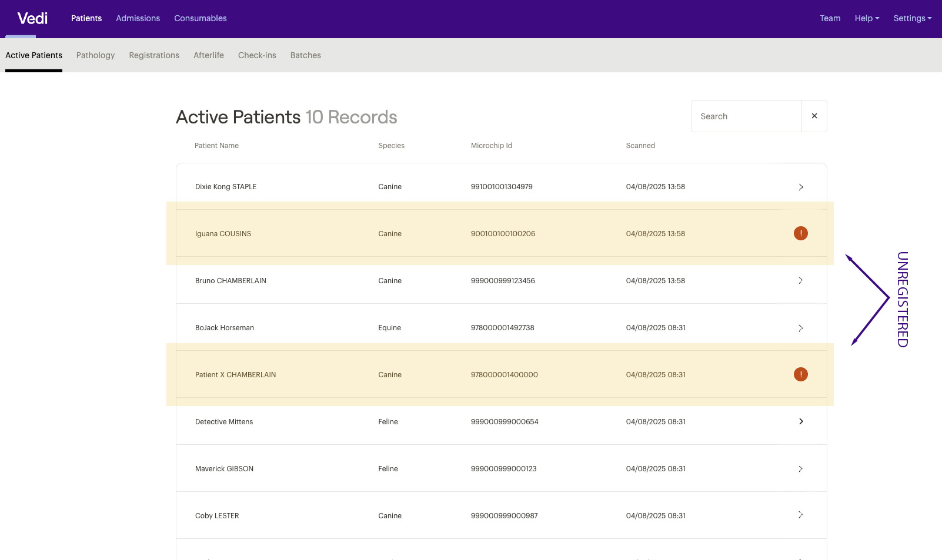Viewport: 942px width, 560px height.
Task: Open Maverick GIBSON record chevron
Action: (x=801, y=469)
